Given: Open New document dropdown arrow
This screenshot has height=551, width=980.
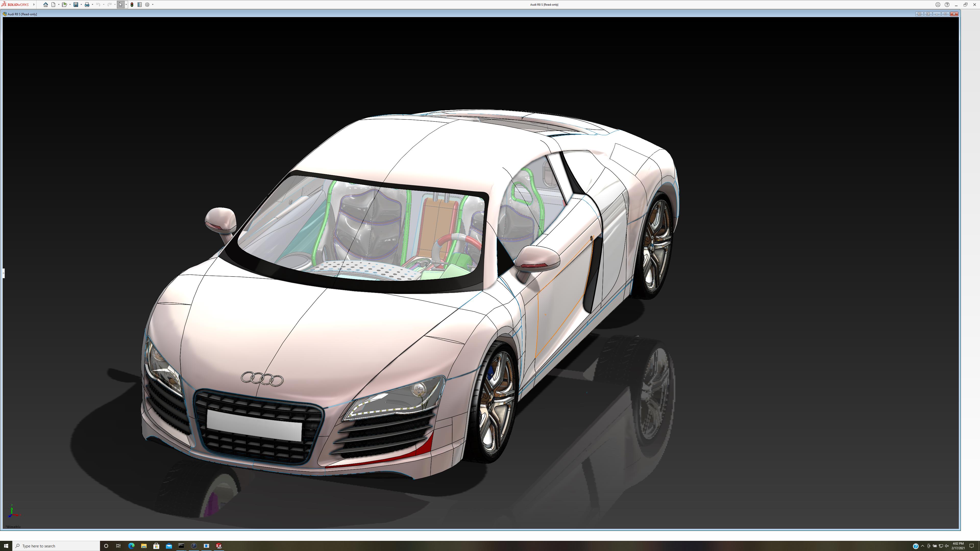Looking at the screenshot, I should coord(59,5).
